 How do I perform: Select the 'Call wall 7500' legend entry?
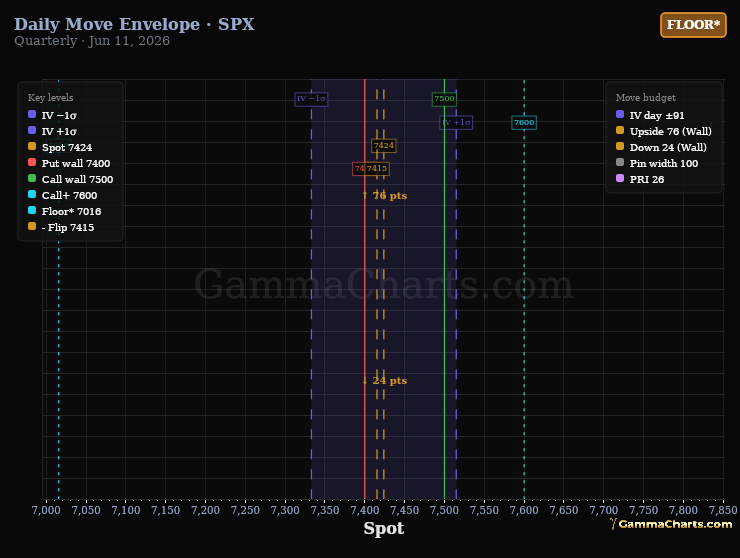[x=77, y=179]
